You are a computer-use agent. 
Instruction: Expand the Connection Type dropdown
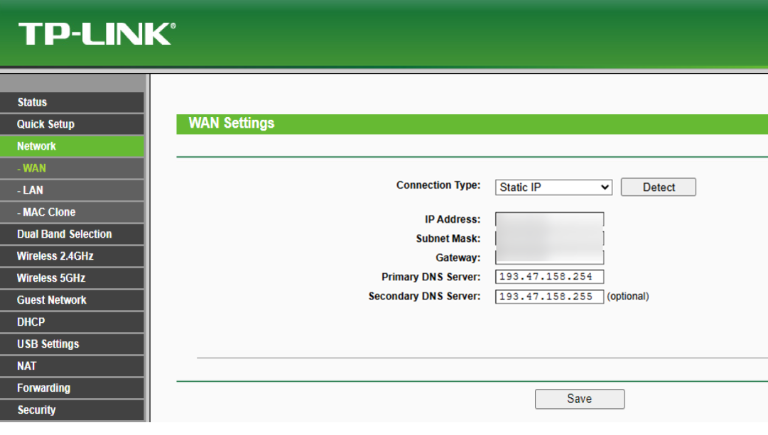point(553,187)
